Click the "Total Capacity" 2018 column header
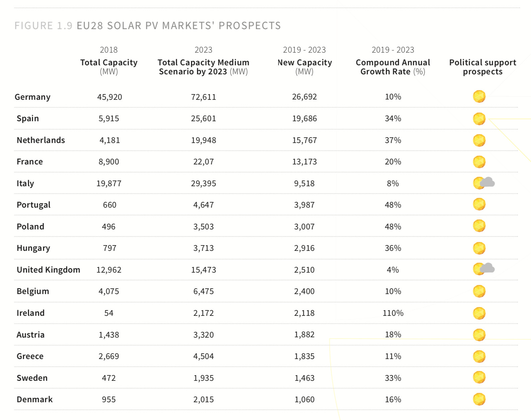The image size is (531, 420). click(109, 63)
